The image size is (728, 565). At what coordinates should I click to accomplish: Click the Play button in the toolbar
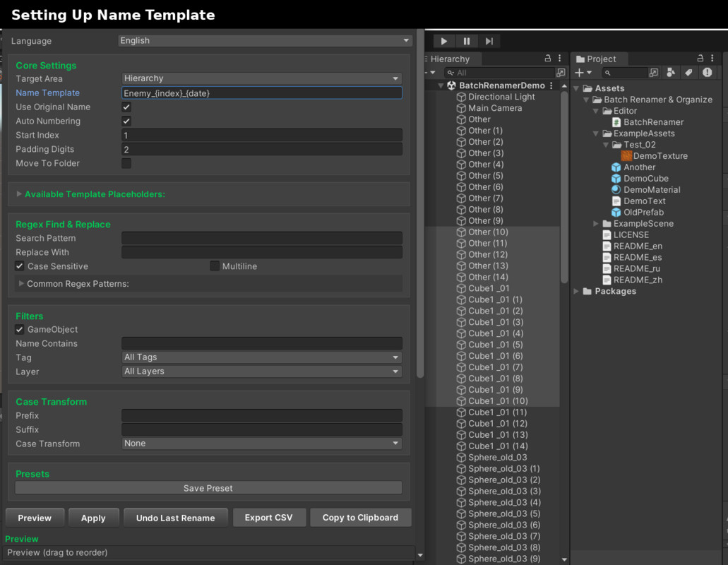coord(444,42)
